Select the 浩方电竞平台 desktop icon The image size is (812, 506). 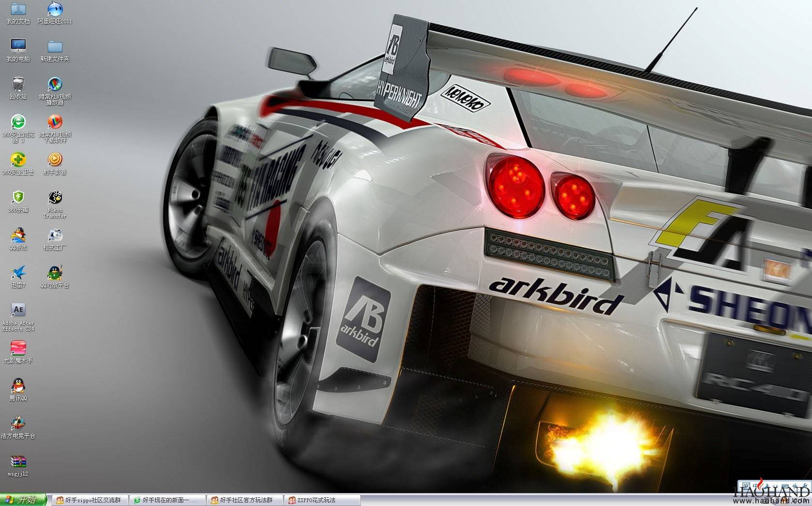tap(18, 427)
